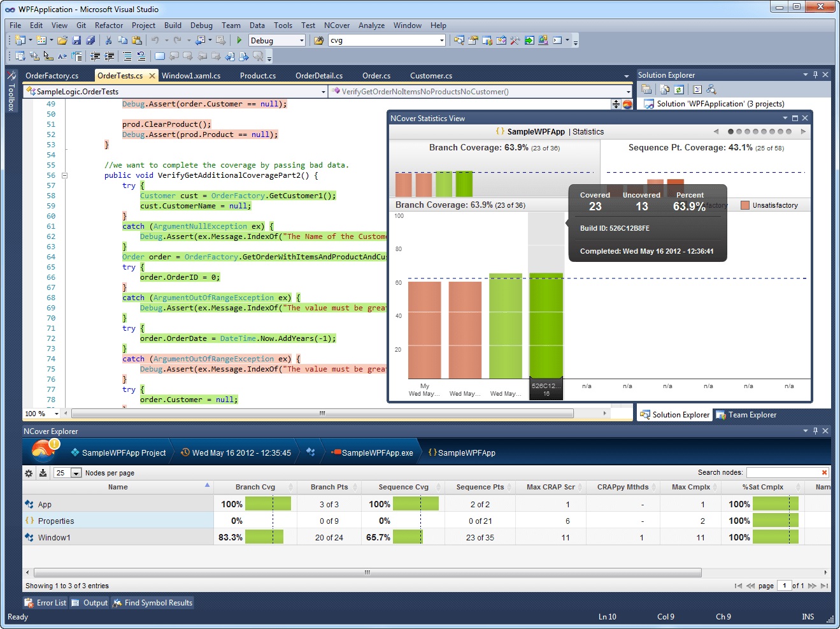
Task: Click the Open File toolbar icon
Action: click(x=62, y=40)
